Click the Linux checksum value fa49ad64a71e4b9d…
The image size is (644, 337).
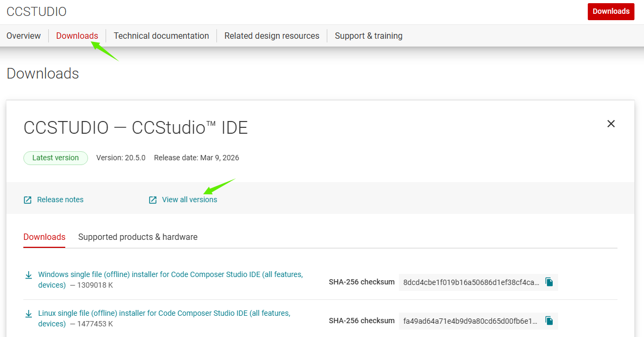(471, 321)
